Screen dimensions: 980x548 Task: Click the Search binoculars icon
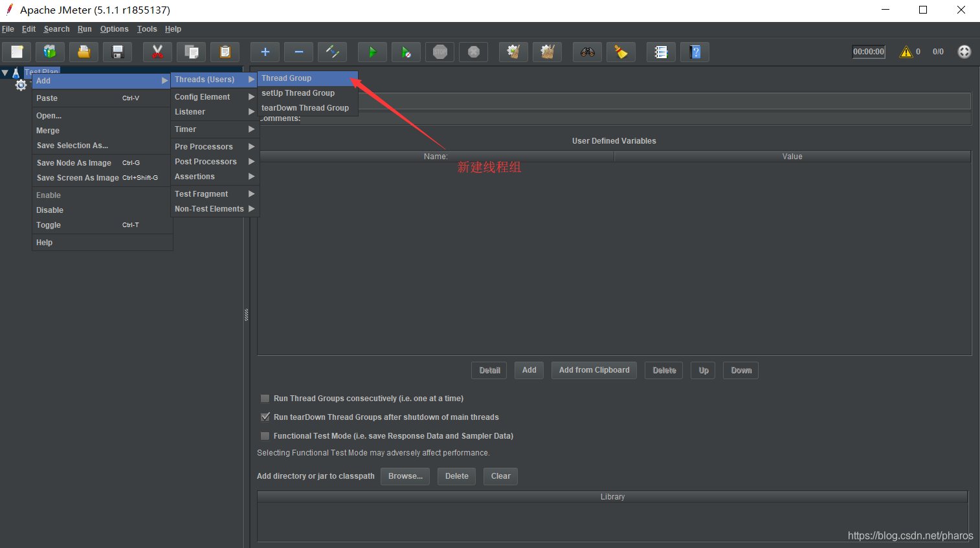click(587, 52)
